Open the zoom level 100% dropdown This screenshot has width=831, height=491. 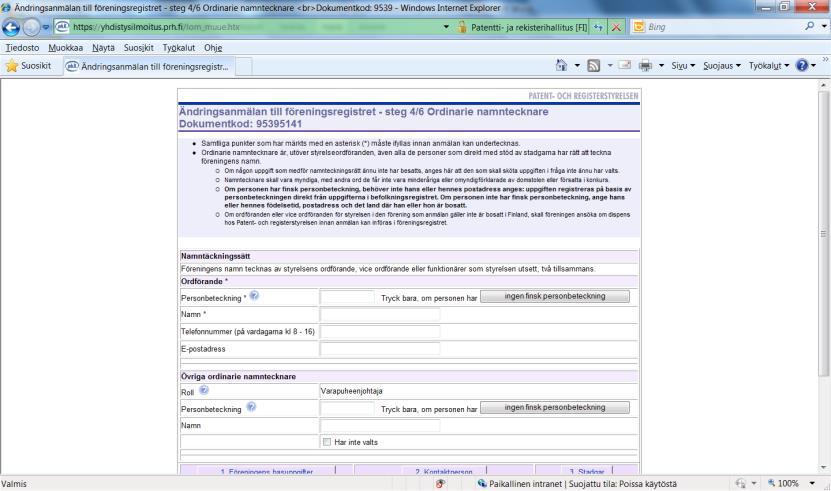coord(812,484)
